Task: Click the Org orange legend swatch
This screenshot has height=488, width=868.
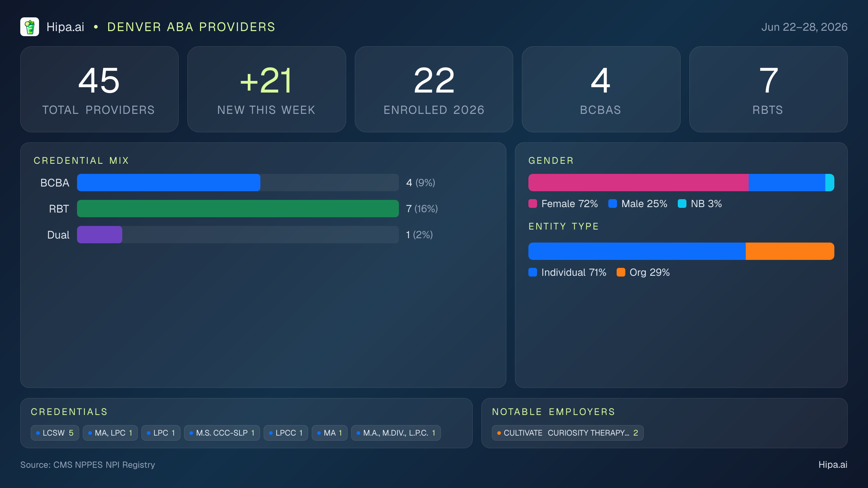Action: [621, 272]
